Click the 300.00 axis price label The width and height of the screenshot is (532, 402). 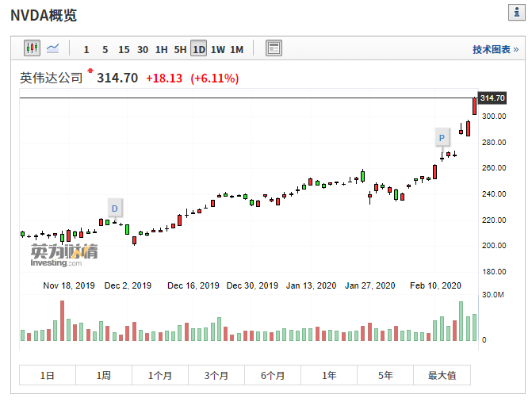point(494,117)
